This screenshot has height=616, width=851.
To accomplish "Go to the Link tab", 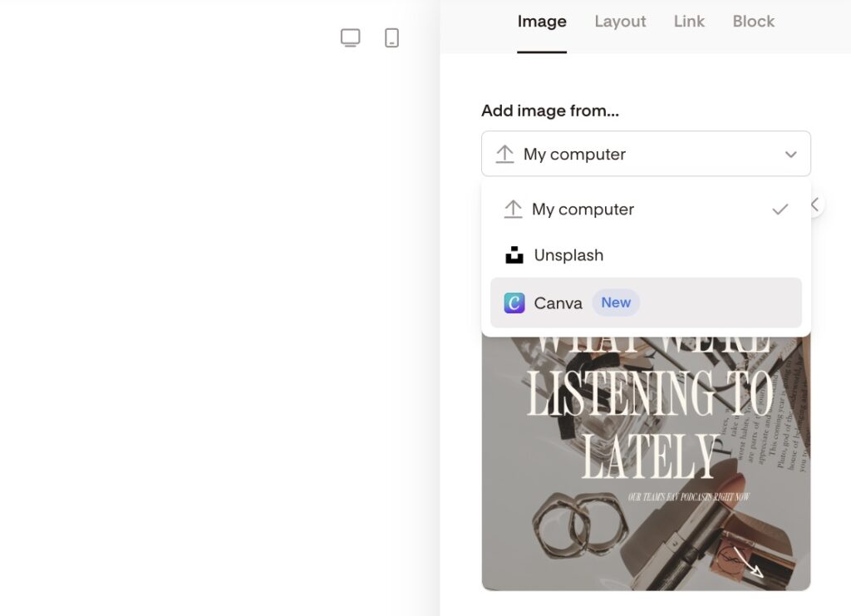I will [x=689, y=22].
